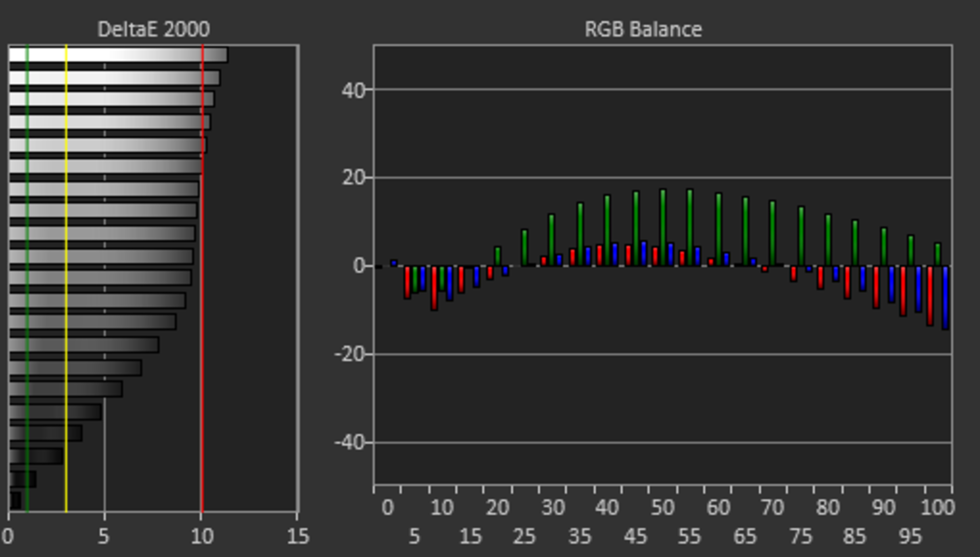
Task: Click the green bar at 100 in RGB Balance
Action: 938,255
